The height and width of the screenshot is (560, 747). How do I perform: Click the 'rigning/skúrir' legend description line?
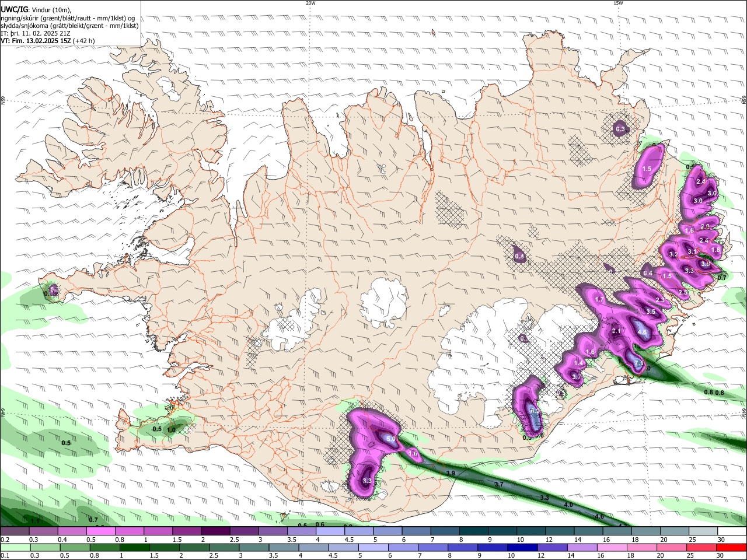coord(68,17)
